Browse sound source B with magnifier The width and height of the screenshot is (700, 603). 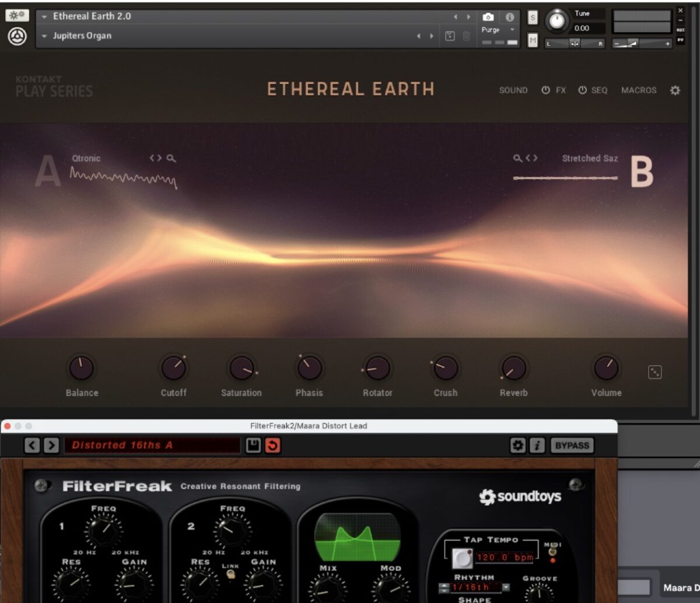[x=517, y=158]
